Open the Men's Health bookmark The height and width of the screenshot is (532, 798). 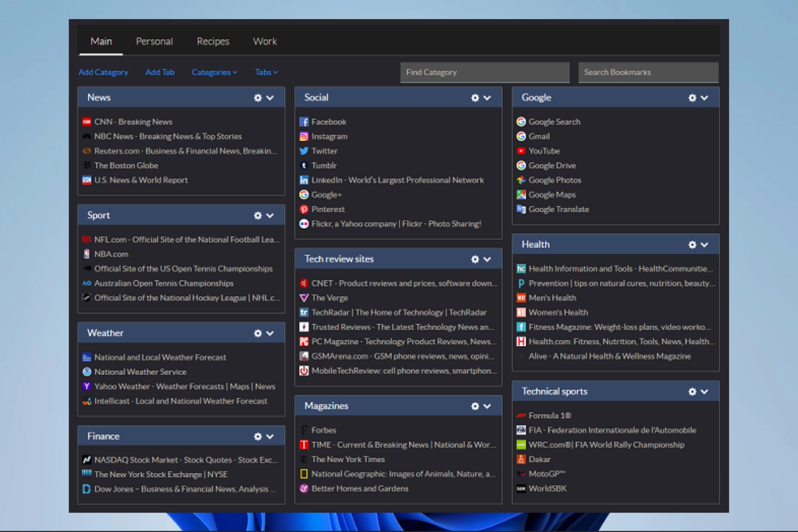pyautogui.click(x=552, y=298)
